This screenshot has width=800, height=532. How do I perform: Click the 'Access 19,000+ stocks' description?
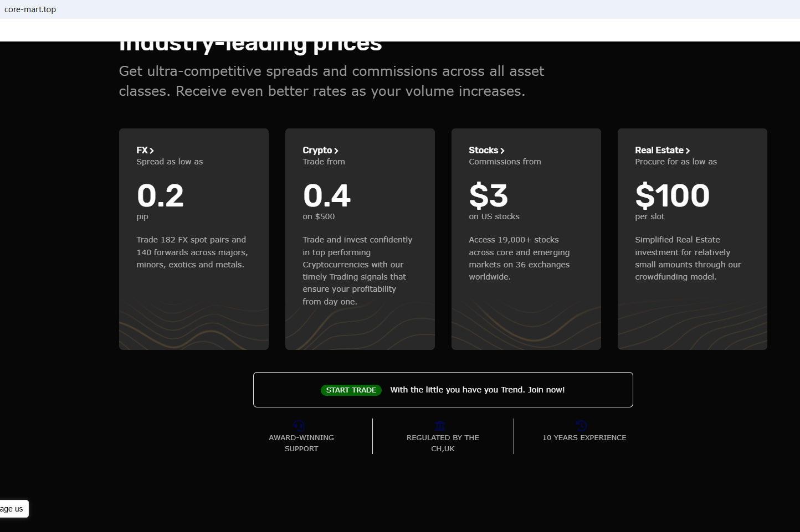click(x=519, y=258)
